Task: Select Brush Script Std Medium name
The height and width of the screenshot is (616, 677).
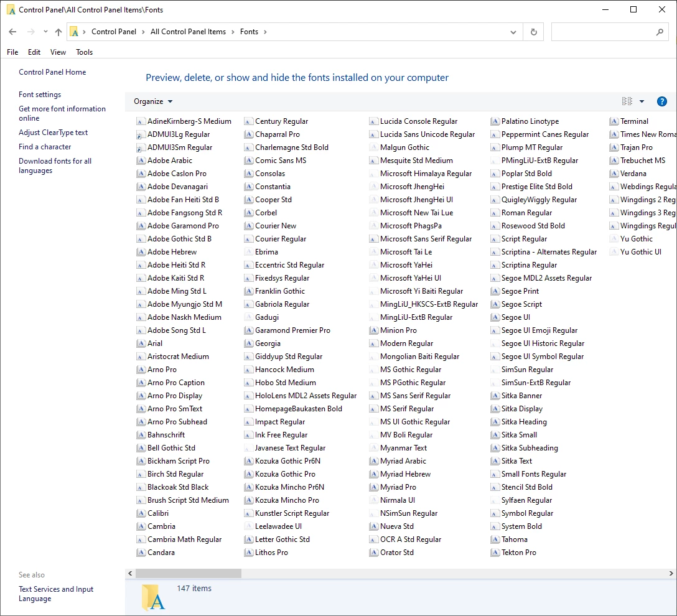Action: 188,500
